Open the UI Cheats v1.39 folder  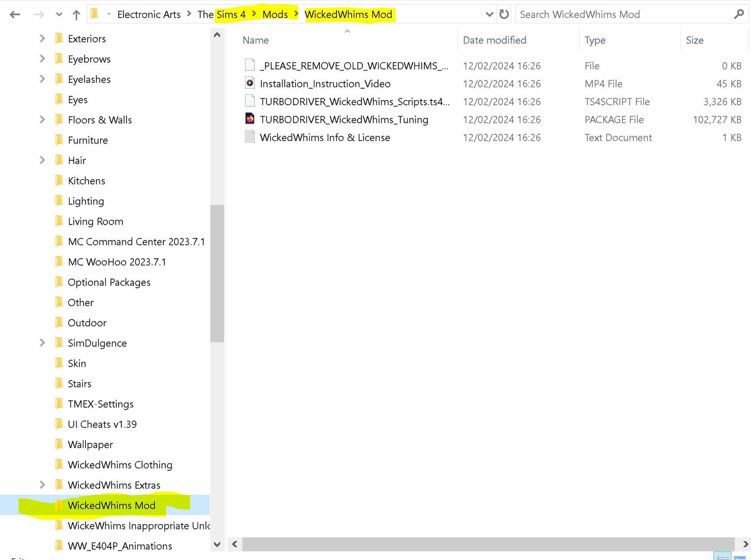pos(102,424)
